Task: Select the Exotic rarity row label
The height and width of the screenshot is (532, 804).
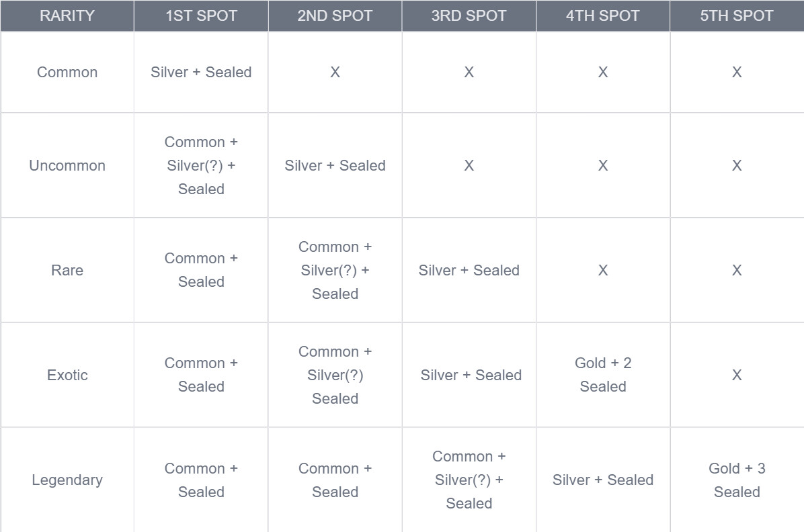Action: click(x=67, y=375)
